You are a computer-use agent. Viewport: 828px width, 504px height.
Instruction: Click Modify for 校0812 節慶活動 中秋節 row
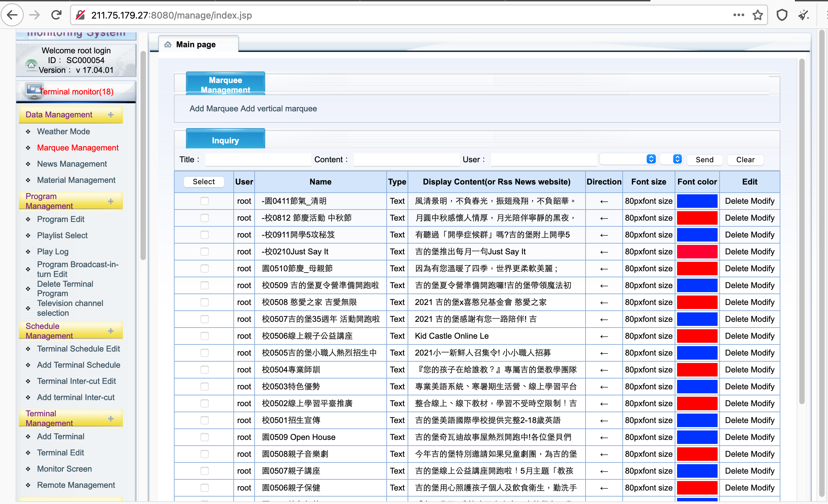click(x=762, y=218)
